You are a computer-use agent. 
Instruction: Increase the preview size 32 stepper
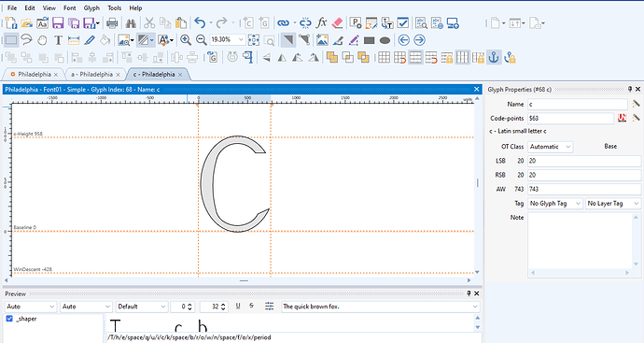point(223,305)
